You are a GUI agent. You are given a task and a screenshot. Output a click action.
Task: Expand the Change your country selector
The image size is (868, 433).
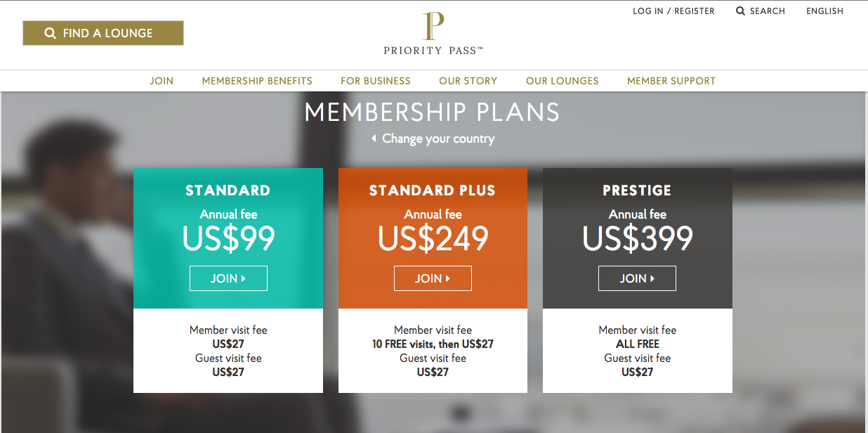(x=438, y=138)
